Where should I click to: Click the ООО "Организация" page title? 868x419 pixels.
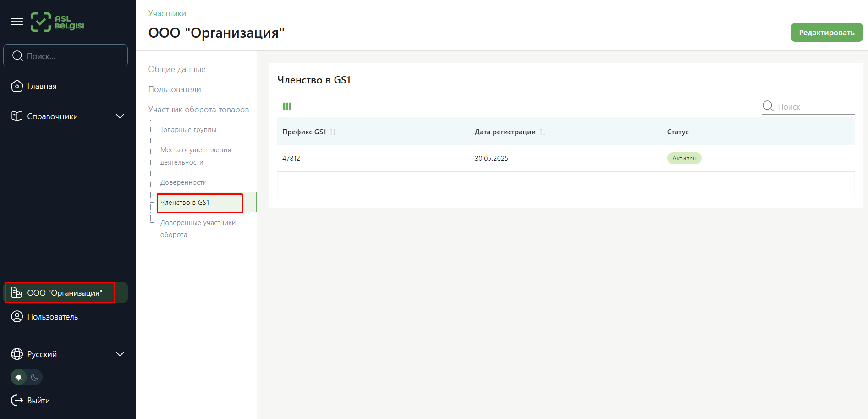pos(216,33)
